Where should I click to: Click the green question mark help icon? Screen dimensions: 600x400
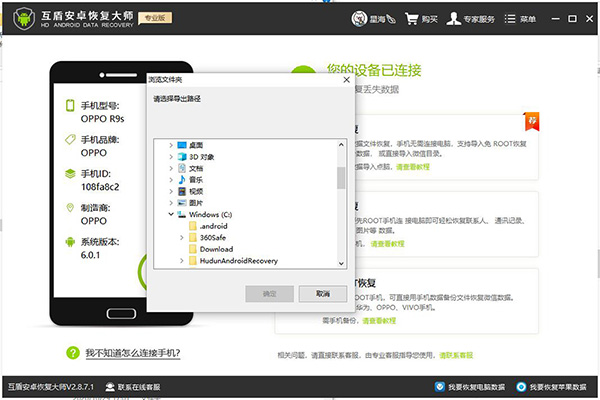click(73, 353)
